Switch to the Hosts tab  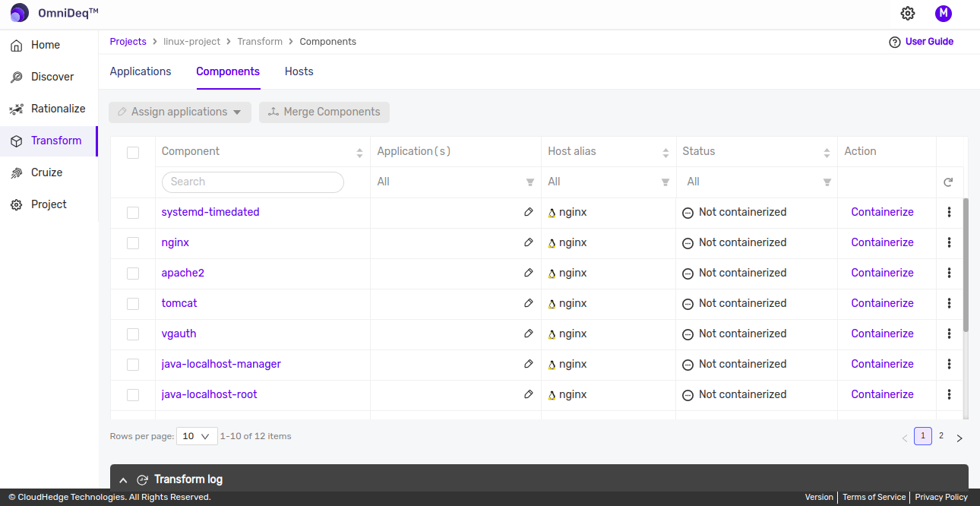[x=299, y=71]
